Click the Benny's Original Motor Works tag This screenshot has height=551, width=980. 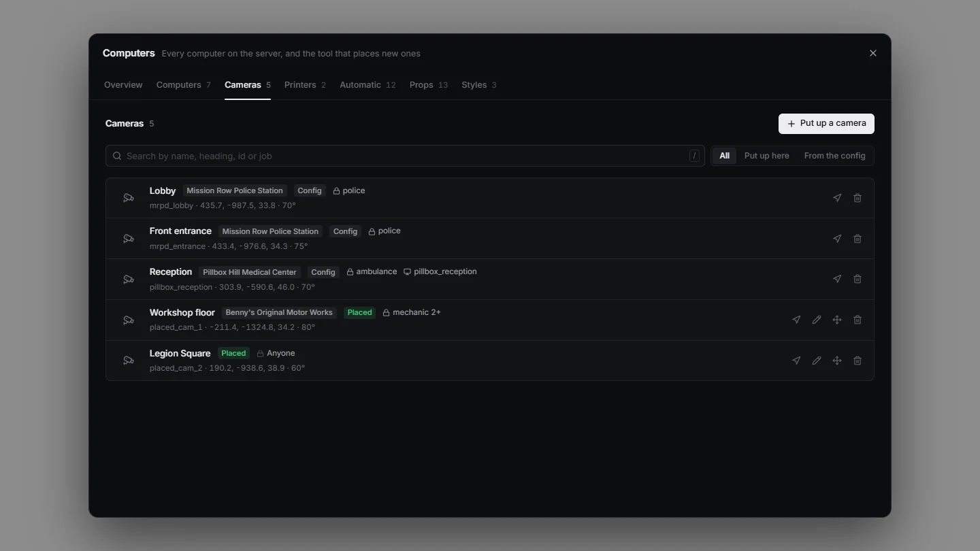pyautogui.click(x=279, y=313)
